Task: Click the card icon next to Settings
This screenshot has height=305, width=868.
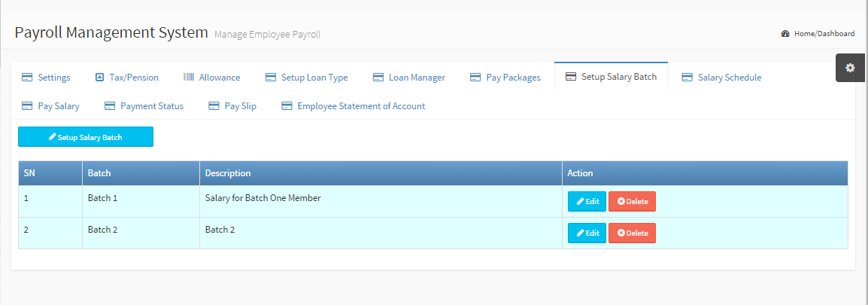Action: coord(27,78)
